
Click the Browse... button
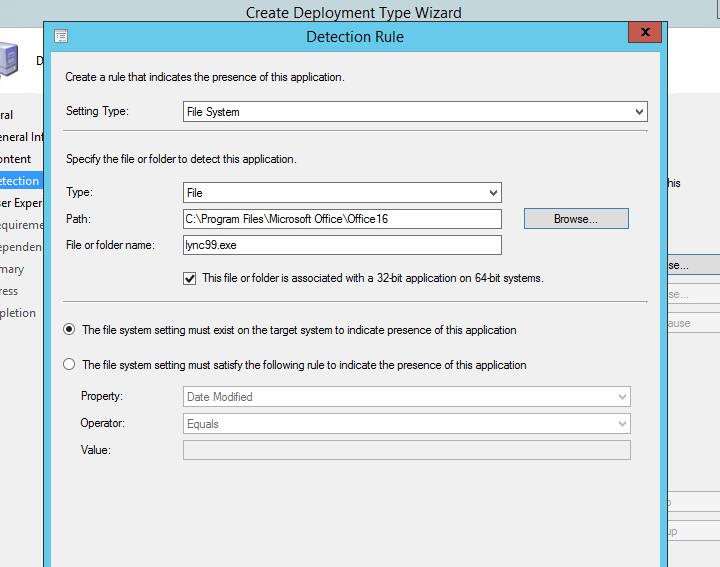pyautogui.click(x=575, y=219)
